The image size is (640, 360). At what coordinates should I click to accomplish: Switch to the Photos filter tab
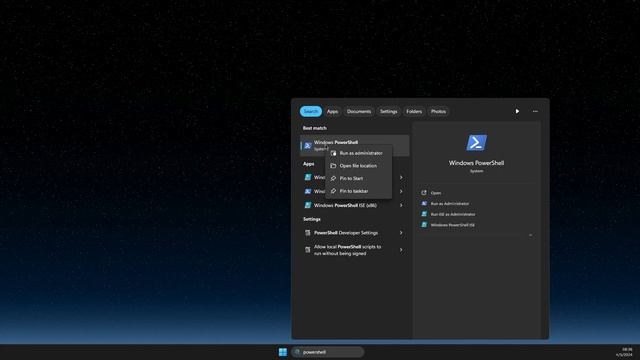coord(438,111)
